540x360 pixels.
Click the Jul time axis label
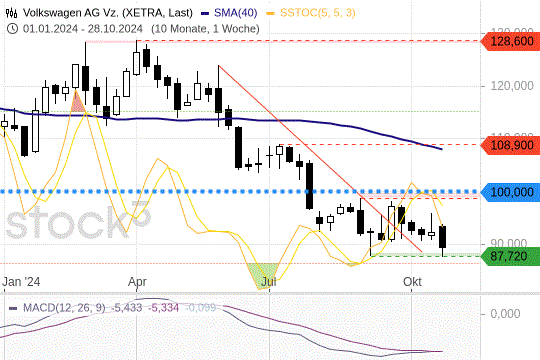click(x=269, y=282)
